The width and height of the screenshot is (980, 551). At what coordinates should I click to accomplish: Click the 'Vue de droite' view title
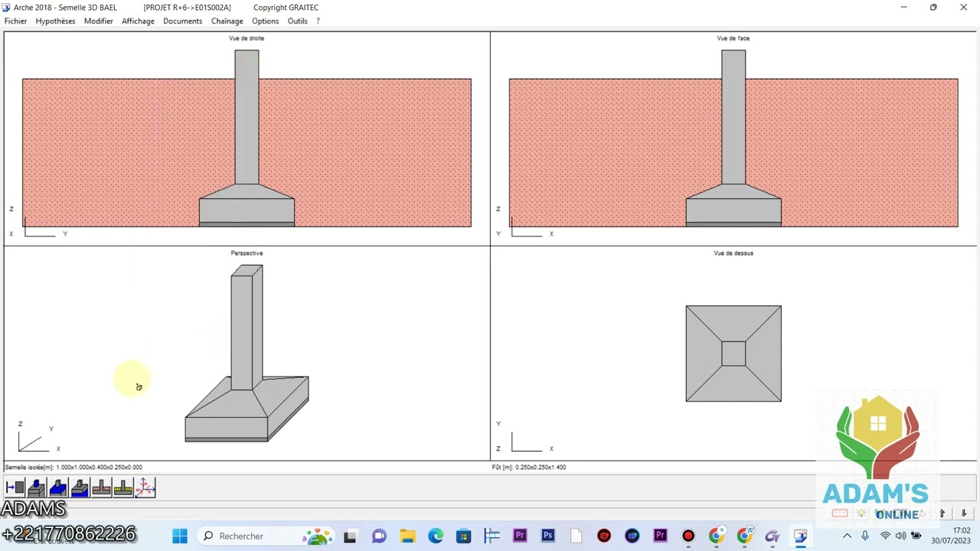[247, 38]
